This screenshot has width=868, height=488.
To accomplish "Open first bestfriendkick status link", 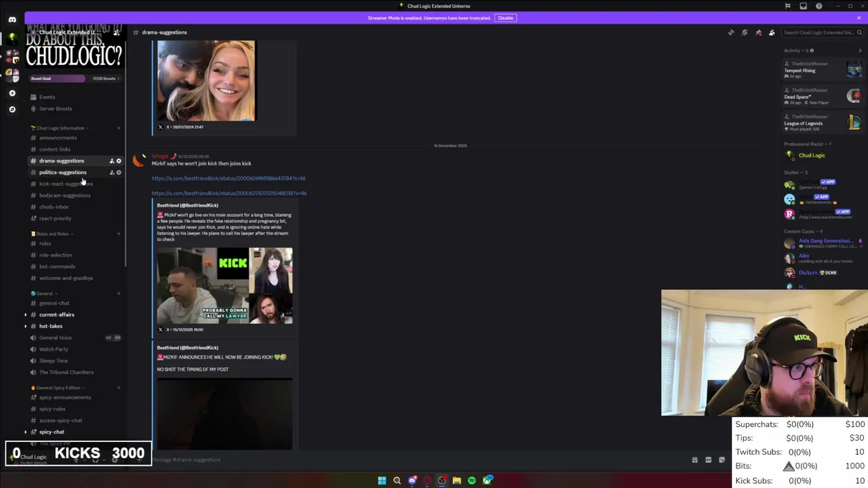I will point(229,178).
